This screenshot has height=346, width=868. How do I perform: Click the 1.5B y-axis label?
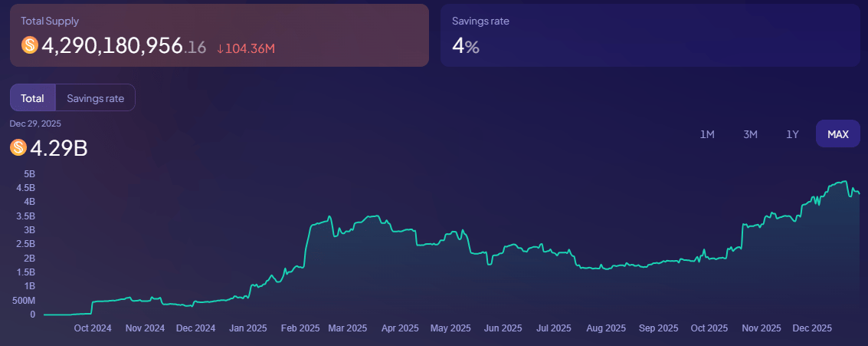25,272
